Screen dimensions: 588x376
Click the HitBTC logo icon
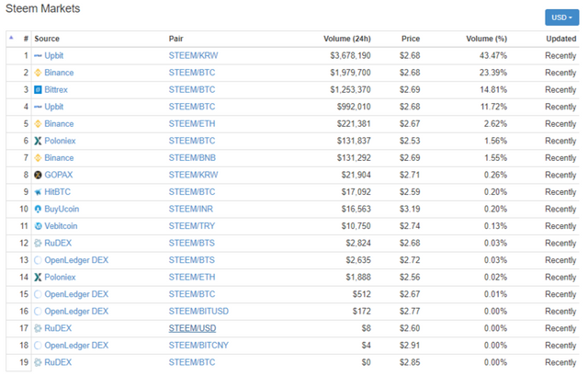[x=38, y=192]
